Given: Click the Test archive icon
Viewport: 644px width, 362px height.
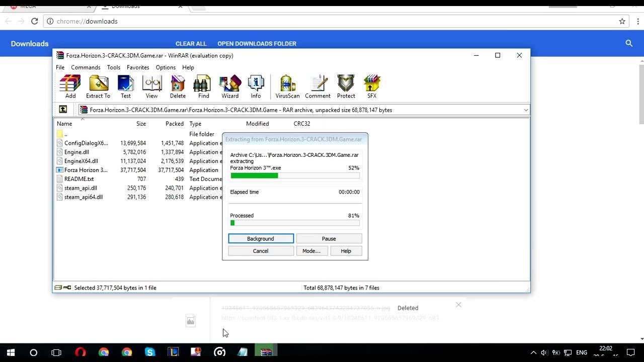Looking at the screenshot, I should pos(126,86).
